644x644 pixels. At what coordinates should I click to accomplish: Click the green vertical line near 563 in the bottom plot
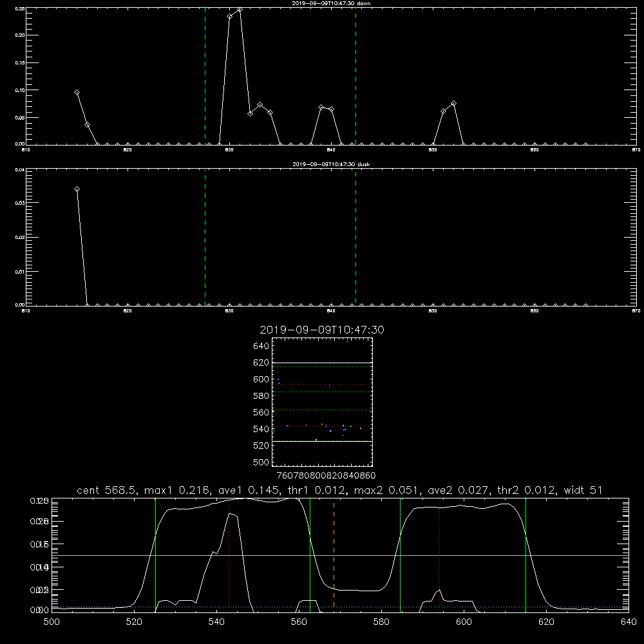pyautogui.click(x=310, y=555)
